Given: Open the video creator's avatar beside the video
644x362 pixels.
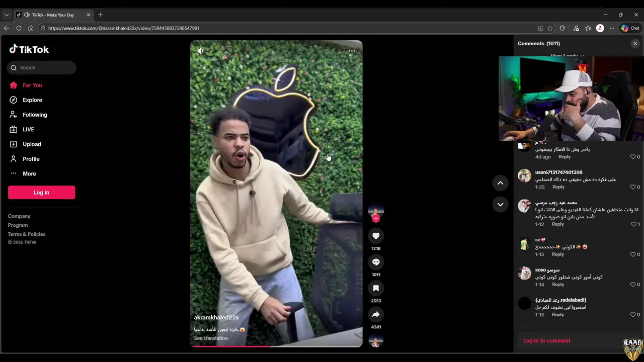Looking at the screenshot, I should [376, 210].
